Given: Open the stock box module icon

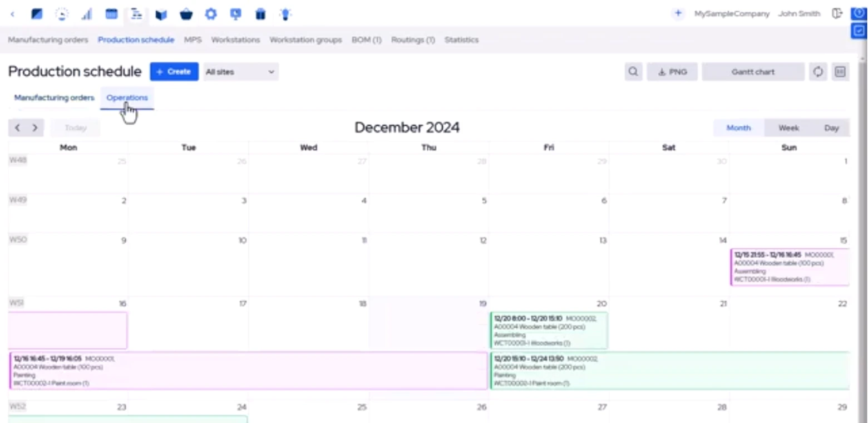Looking at the screenshot, I should point(161,14).
